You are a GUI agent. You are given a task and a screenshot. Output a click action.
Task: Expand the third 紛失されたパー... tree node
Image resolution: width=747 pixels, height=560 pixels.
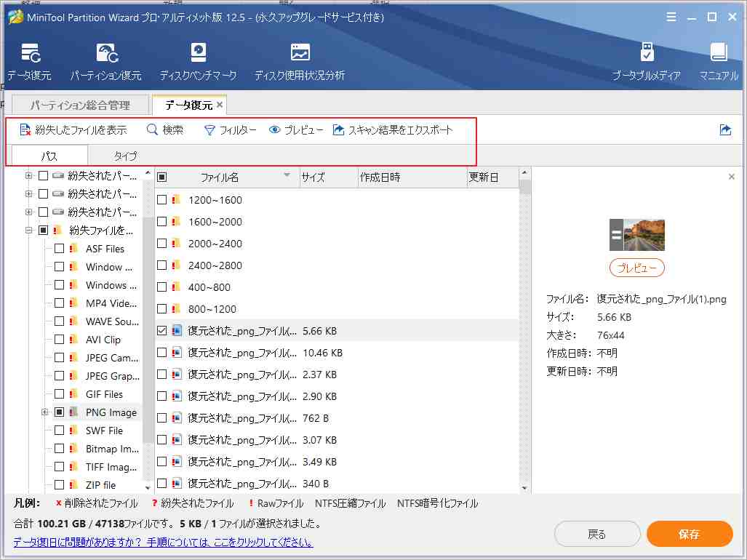pos(29,212)
